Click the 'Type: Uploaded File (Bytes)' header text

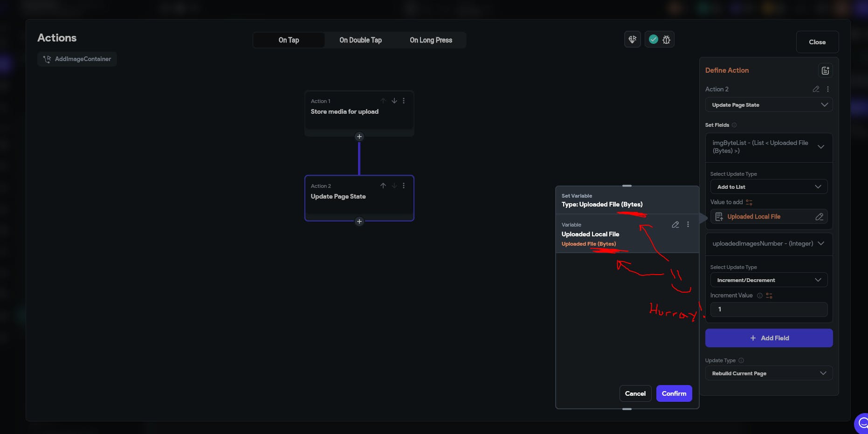tap(602, 205)
